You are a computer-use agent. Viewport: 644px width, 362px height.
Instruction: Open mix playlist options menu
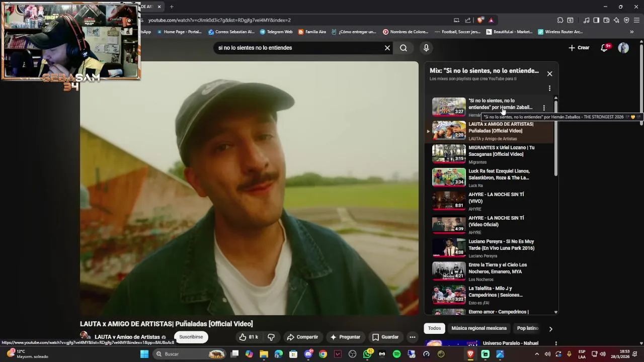click(x=549, y=88)
